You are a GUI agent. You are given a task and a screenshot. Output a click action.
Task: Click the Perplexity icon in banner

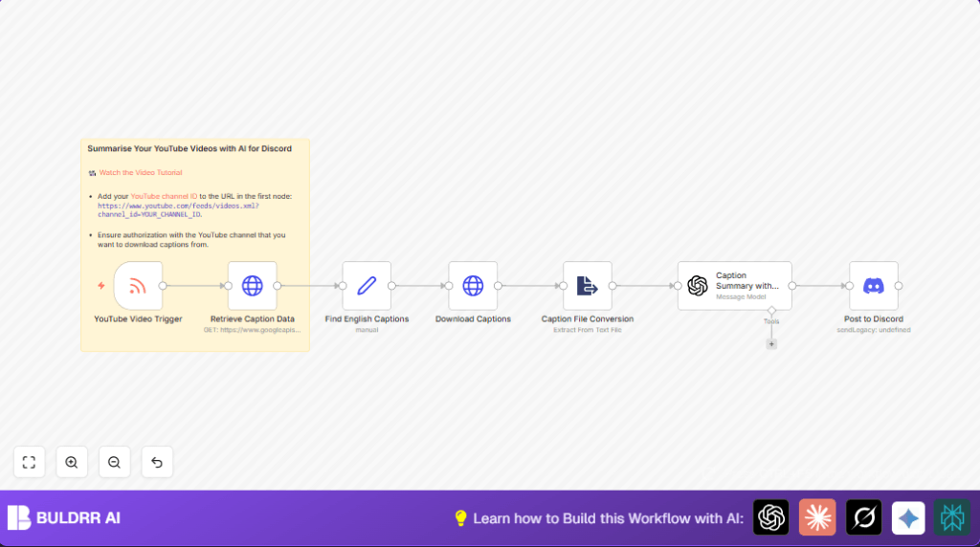pos(952,517)
